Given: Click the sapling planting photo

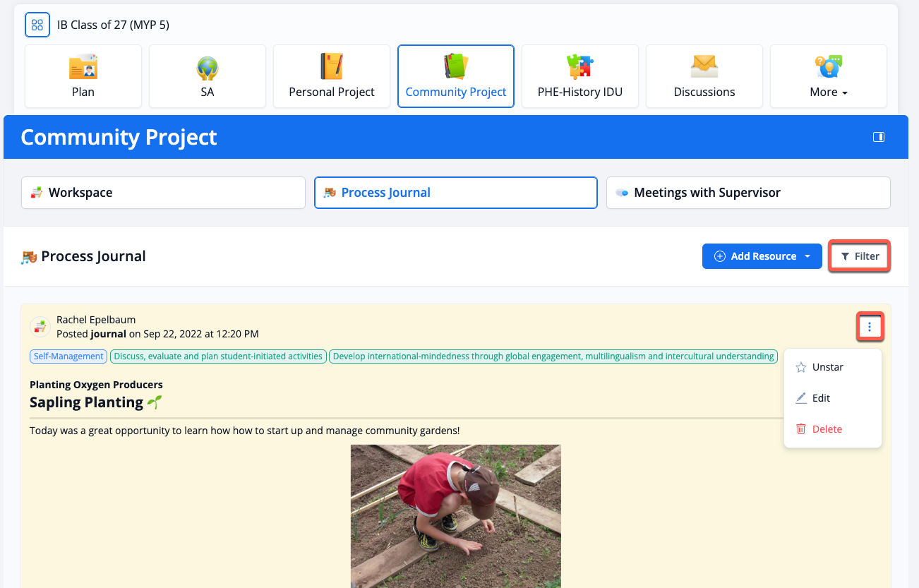Looking at the screenshot, I should [455, 515].
